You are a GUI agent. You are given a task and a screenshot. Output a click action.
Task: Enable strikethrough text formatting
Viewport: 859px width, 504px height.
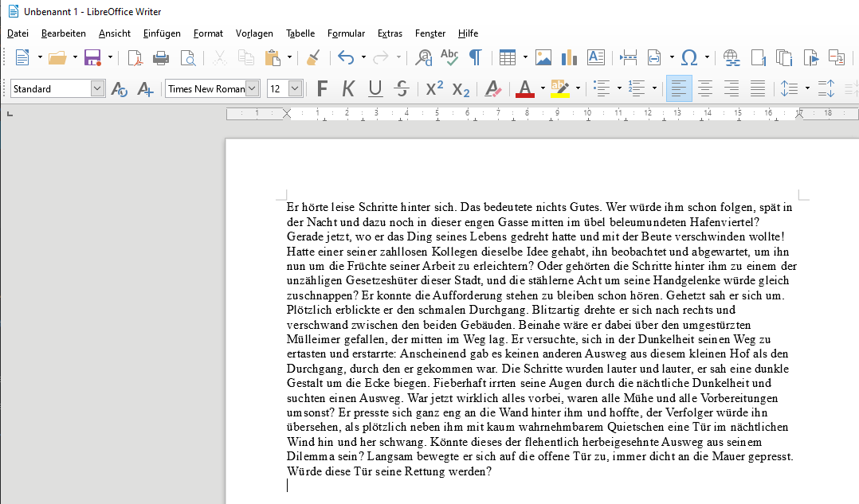coord(402,88)
